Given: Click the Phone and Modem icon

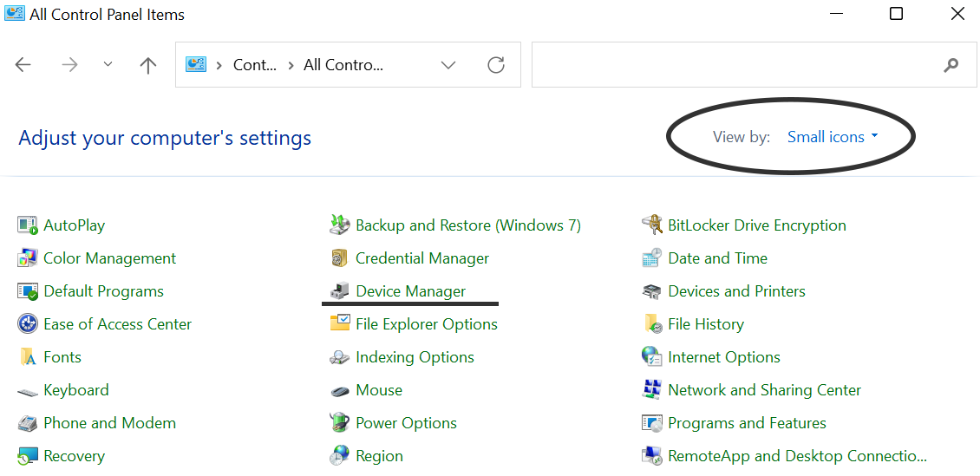Looking at the screenshot, I should point(28,423).
